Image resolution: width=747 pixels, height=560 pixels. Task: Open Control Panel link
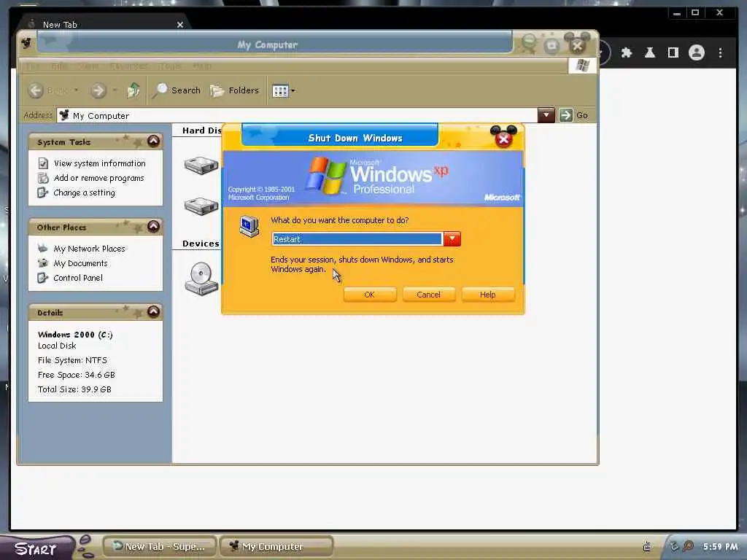tap(77, 278)
